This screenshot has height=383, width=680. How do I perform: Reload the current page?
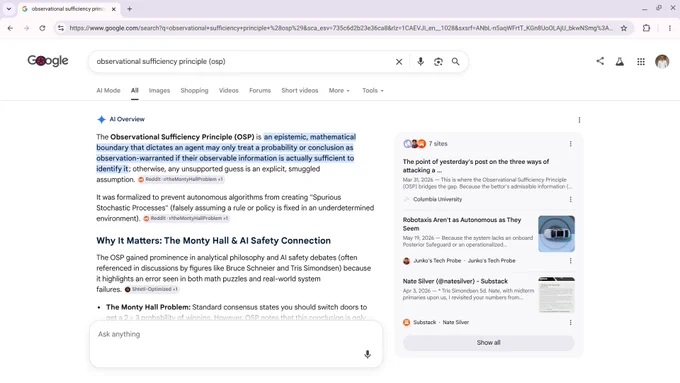[42, 28]
